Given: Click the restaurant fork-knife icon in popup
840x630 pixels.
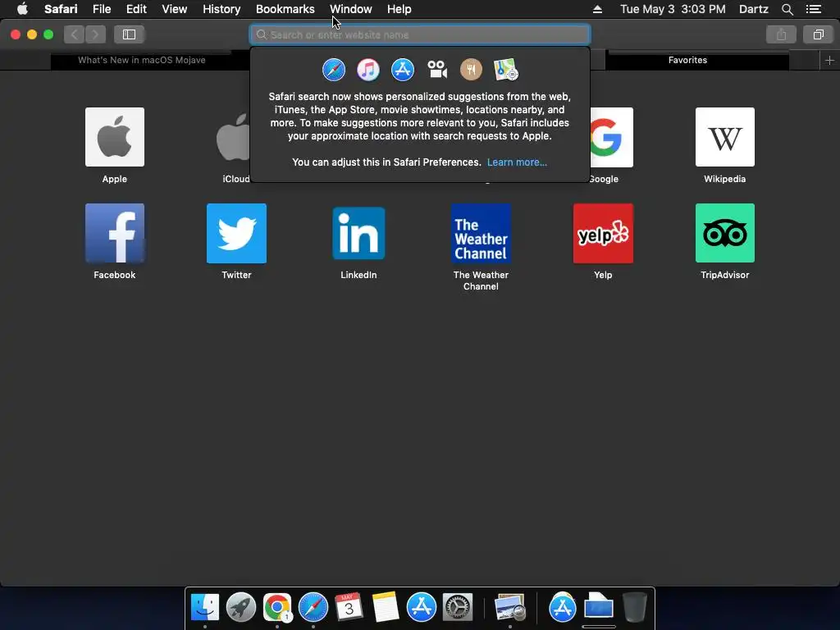Looking at the screenshot, I should click(x=472, y=70).
